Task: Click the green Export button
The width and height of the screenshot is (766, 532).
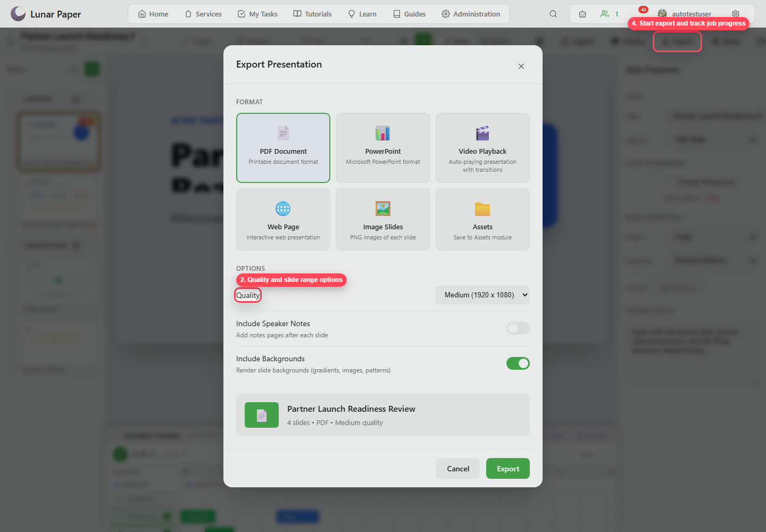Action: tap(508, 469)
